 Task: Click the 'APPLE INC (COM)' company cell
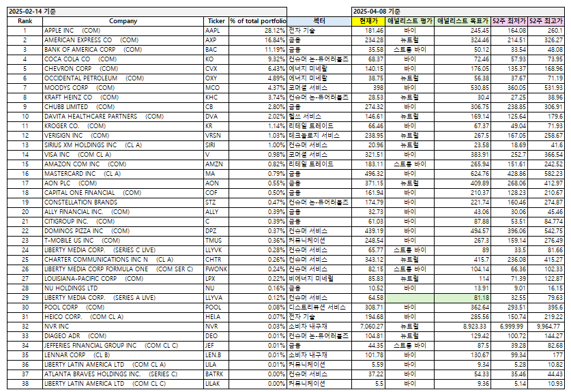click(123, 31)
